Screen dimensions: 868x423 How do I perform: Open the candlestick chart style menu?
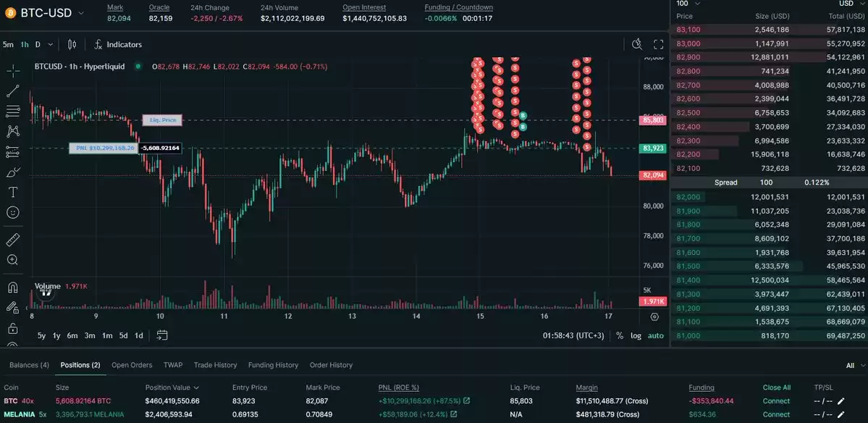tap(72, 44)
